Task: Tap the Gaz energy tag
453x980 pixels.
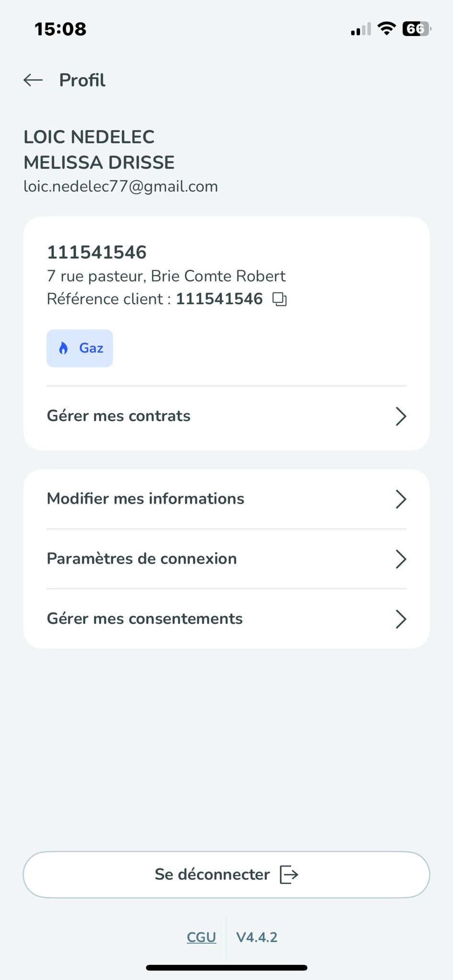Action: [80, 348]
